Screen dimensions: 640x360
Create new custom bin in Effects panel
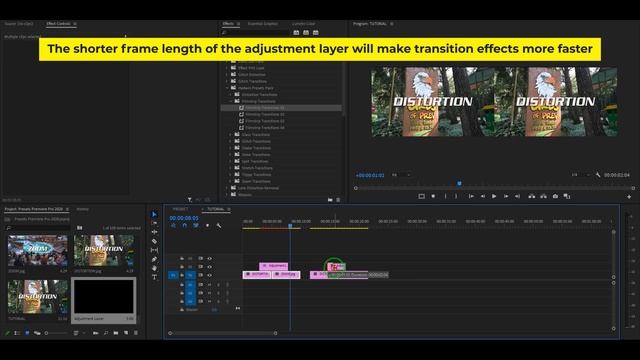(x=330, y=200)
